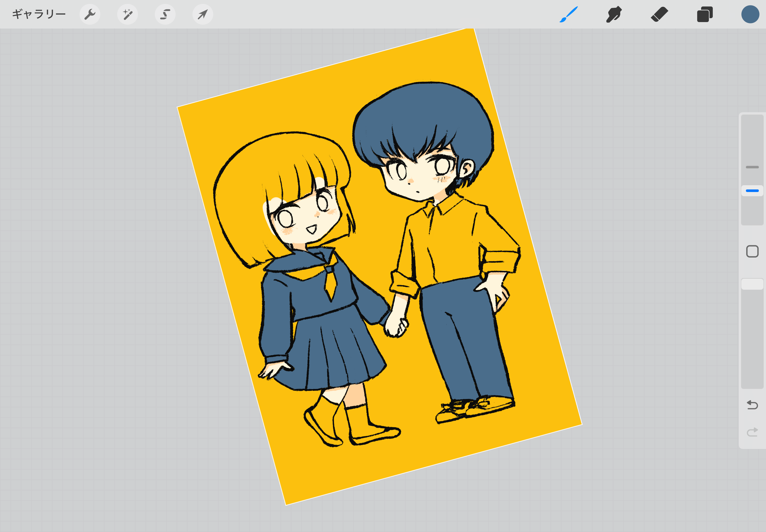Select the Brush tool
766x532 pixels.
tap(568, 14)
